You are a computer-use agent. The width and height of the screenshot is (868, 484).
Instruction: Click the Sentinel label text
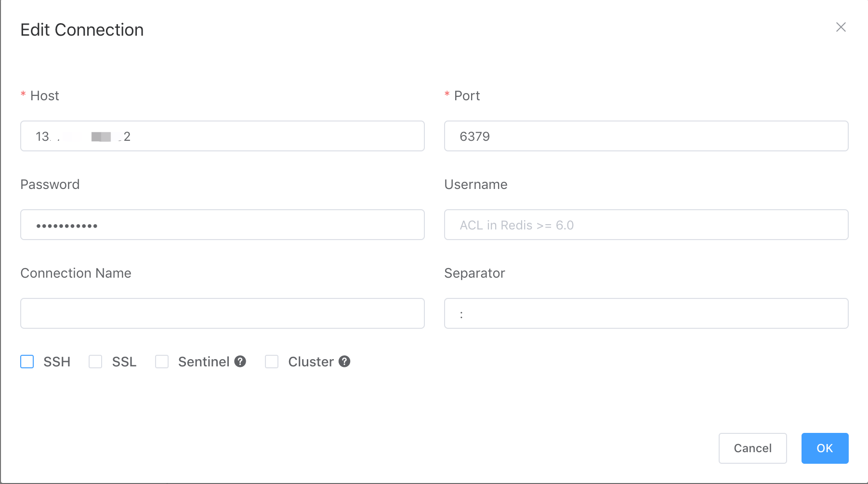click(204, 362)
